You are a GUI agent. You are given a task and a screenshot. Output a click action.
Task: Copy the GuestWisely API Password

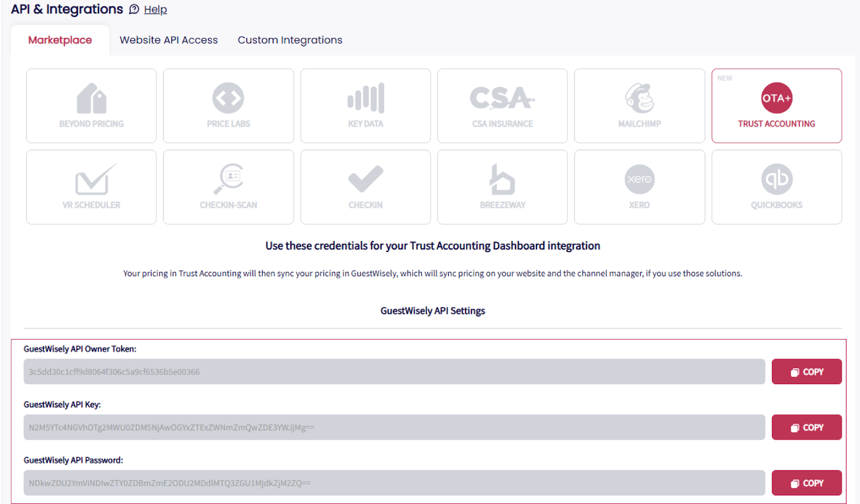tap(807, 483)
